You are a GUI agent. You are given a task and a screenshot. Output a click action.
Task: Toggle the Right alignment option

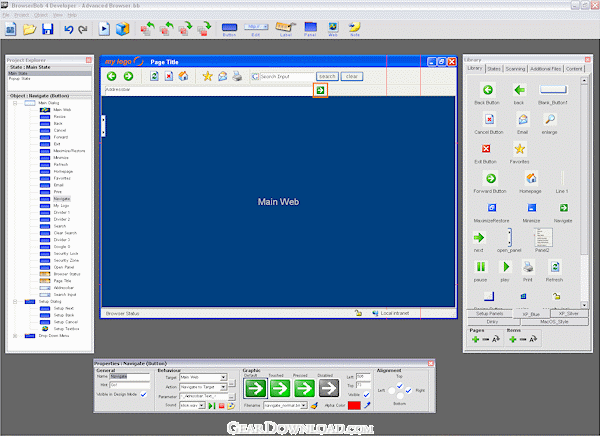click(408, 390)
